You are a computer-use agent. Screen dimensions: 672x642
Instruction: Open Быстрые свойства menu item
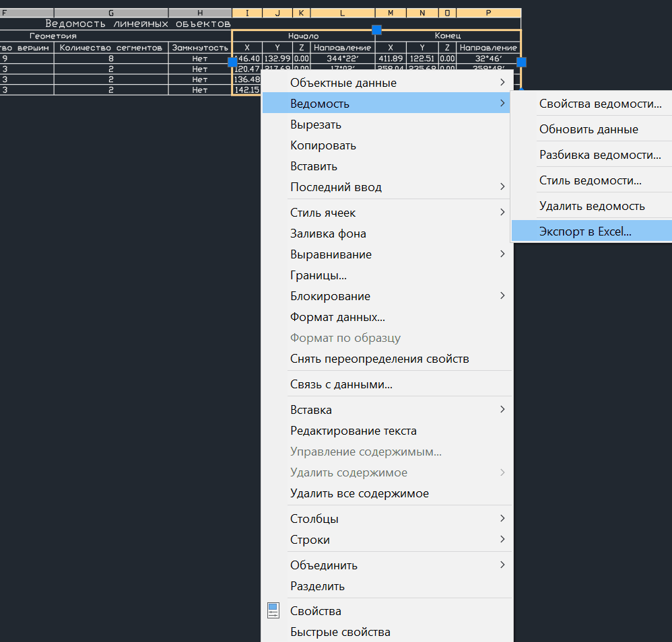pos(340,632)
